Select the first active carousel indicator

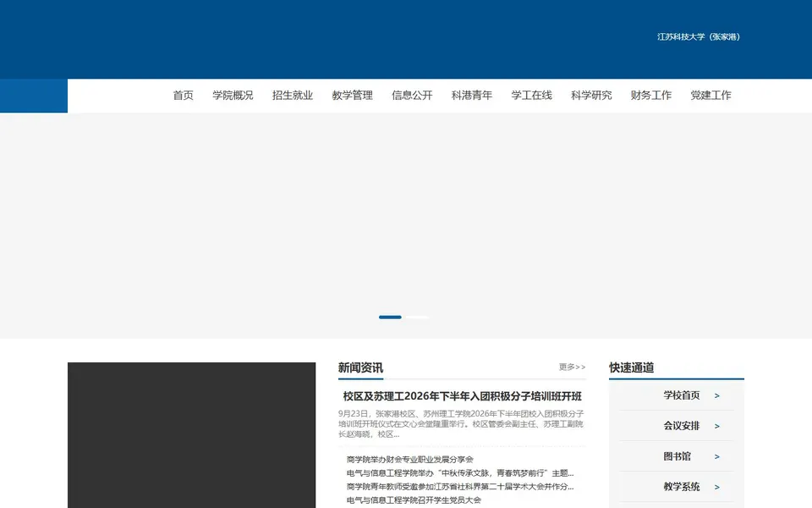coord(390,317)
